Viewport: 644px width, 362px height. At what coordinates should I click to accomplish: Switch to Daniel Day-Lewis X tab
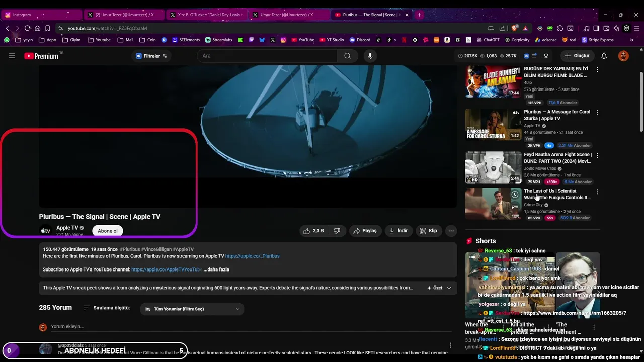click(x=206, y=15)
